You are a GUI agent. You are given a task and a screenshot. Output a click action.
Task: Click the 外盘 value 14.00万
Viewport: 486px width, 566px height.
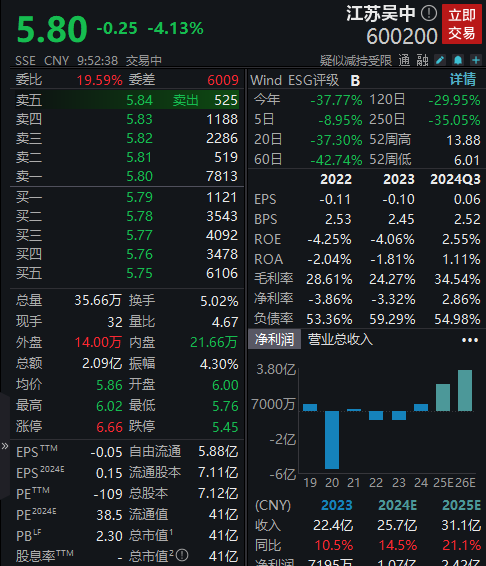[x=98, y=342]
